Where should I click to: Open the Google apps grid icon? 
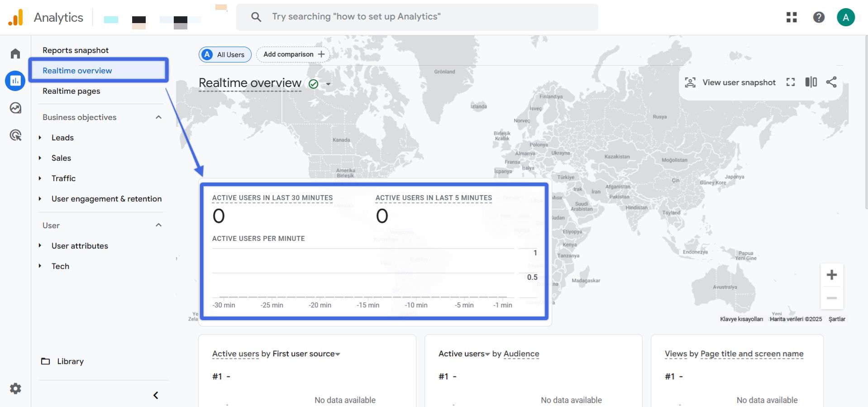(x=792, y=17)
